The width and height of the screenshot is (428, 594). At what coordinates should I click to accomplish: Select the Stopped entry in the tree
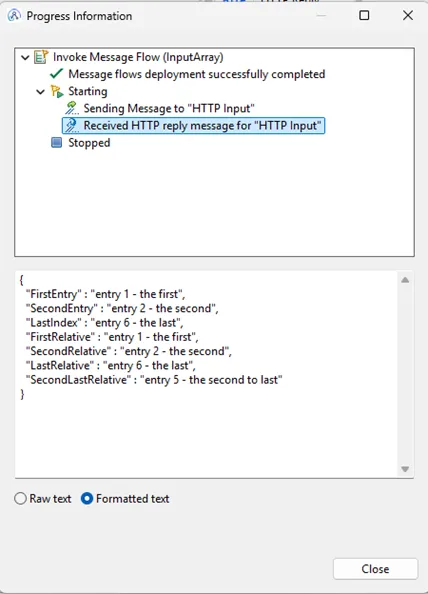[x=89, y=143]
